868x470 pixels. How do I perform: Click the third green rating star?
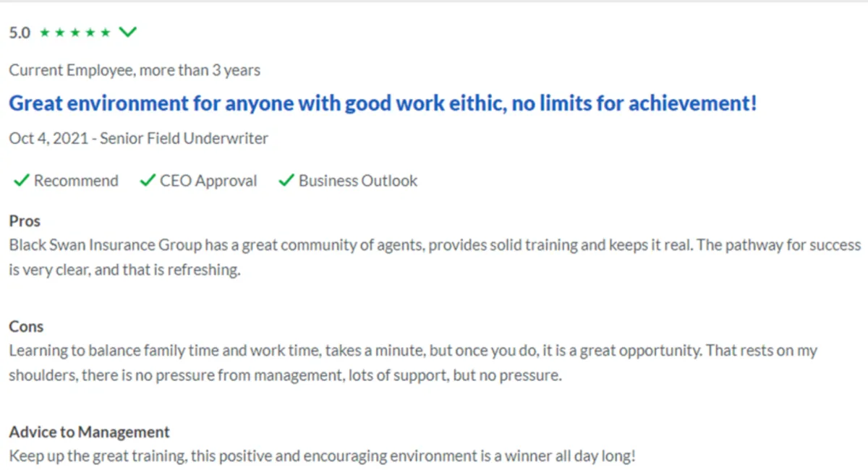(x=75, y=33)
